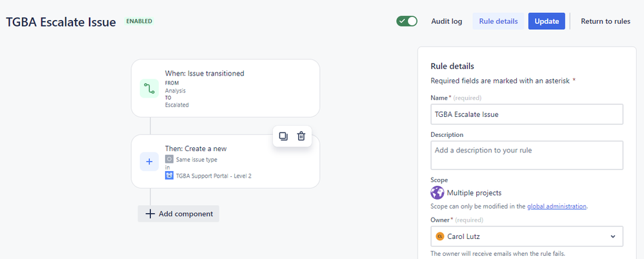Image resolution: width=644 pixels, height=259 pixels.
Task: Click the Multiple projects globe icon
Action: click(437, 192)
